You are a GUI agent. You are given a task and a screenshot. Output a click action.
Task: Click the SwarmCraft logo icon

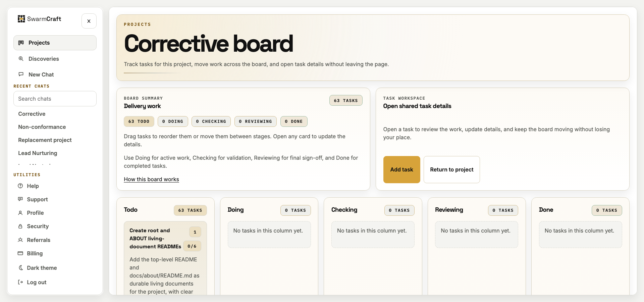tap(21, 19)
